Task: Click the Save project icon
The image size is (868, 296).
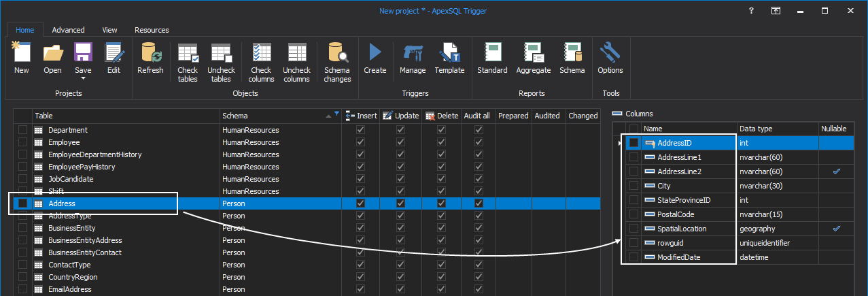Action: point(83,52)
